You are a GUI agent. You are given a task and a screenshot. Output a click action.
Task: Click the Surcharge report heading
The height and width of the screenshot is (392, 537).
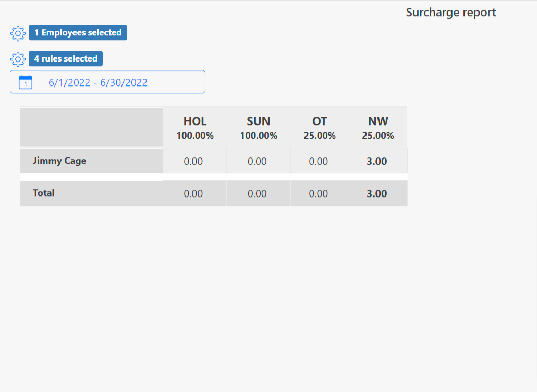pos(451,13)
